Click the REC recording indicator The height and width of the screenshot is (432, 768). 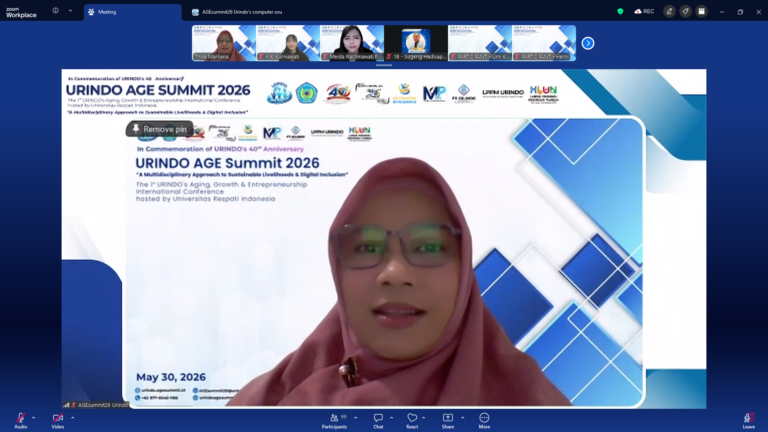tap(644, 11)
